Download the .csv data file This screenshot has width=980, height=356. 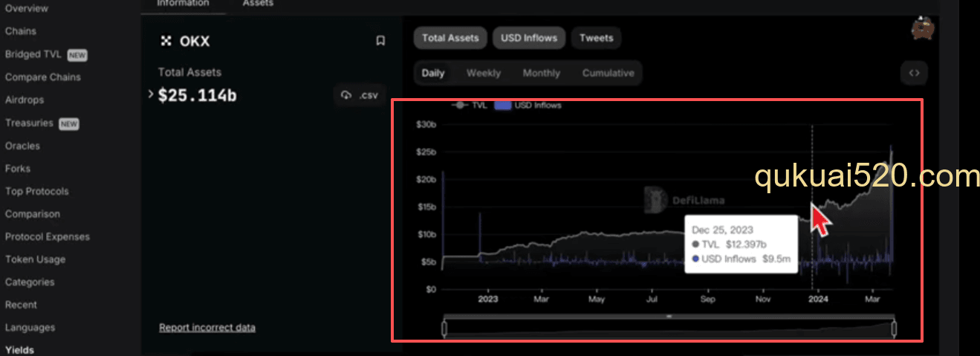(x=360, y=95)
